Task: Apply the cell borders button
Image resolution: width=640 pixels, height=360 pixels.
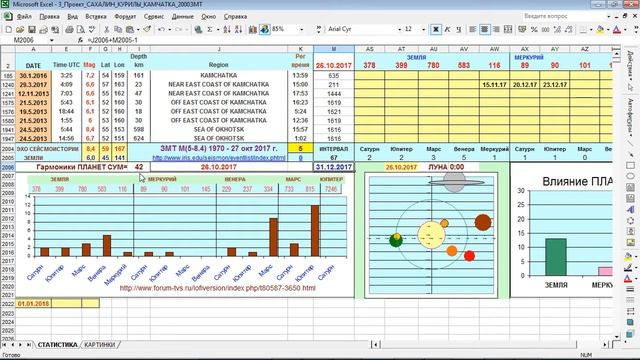Action: [583, 29]
